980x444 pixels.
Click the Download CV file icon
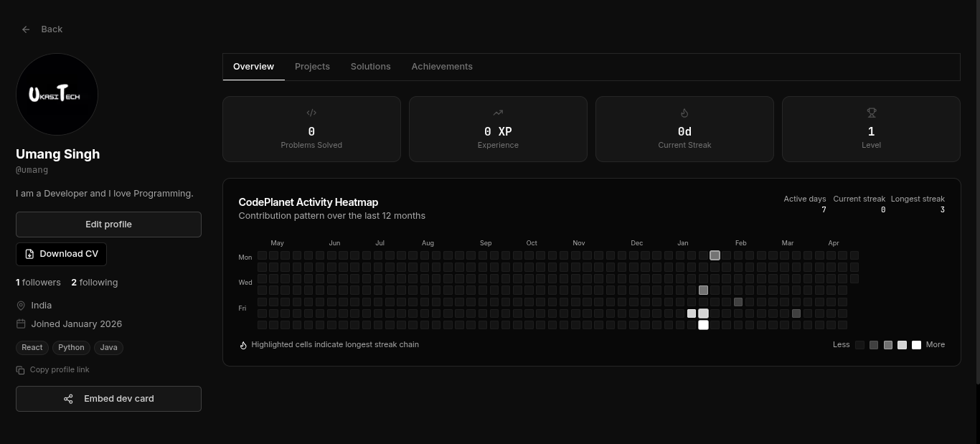(x=29, y=254)
